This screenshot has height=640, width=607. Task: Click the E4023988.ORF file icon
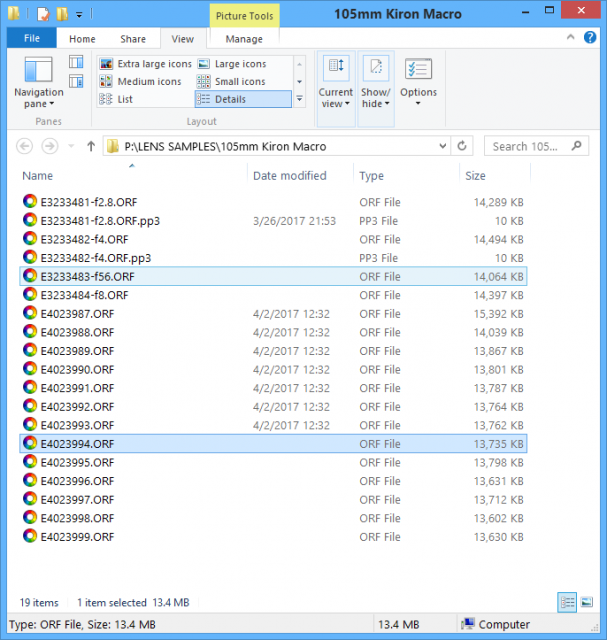30,331
